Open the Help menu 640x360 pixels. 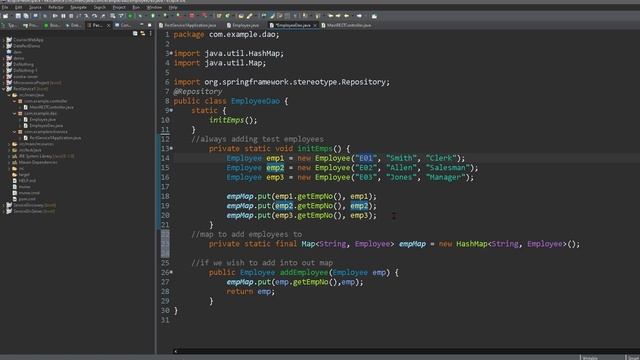click(173, 7)
